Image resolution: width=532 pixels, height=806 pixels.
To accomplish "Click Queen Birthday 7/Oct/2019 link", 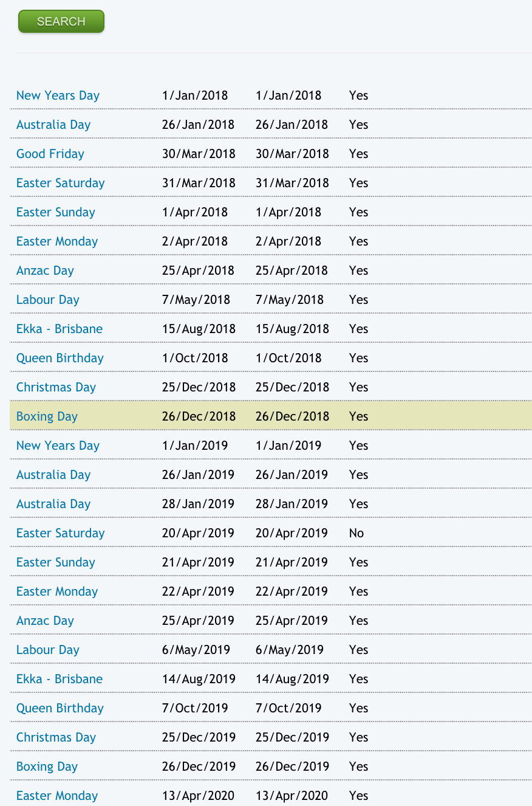I will (x=60, y=708).
